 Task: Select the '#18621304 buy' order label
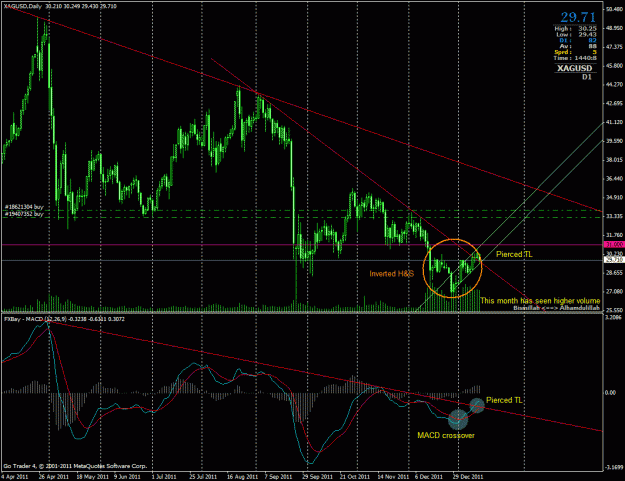click(24, 207)
